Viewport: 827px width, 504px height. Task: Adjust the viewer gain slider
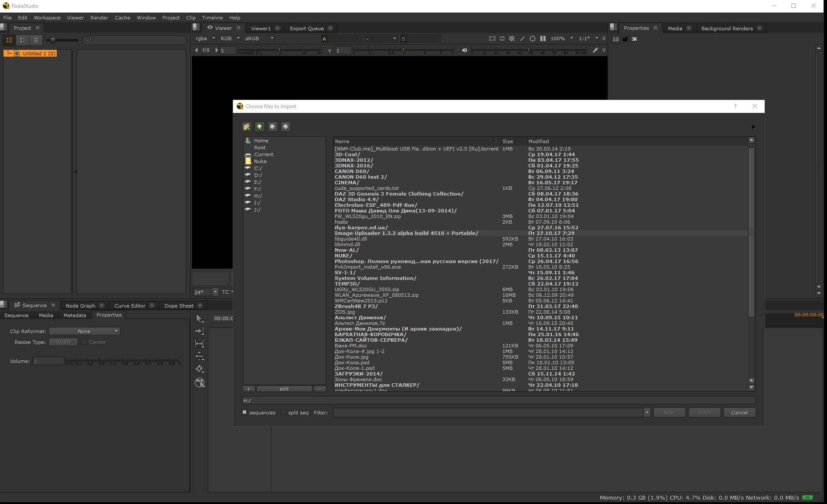click(x=280, y=51)
